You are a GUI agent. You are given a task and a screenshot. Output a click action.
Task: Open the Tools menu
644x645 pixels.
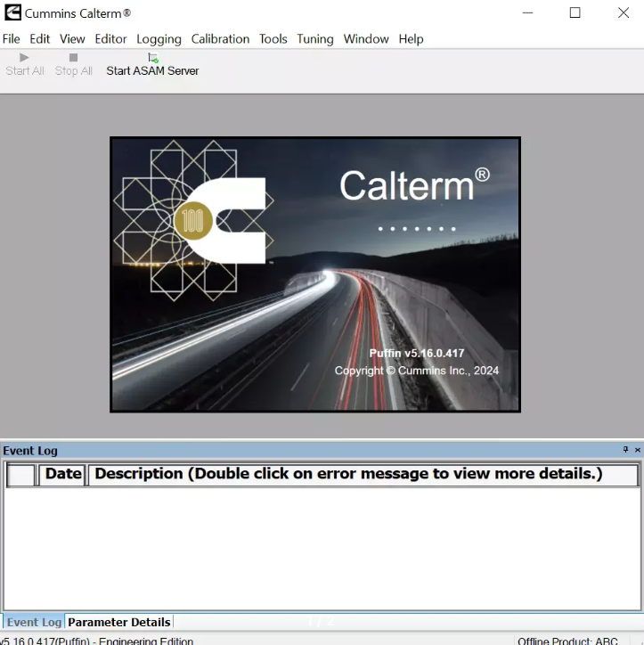273,39
